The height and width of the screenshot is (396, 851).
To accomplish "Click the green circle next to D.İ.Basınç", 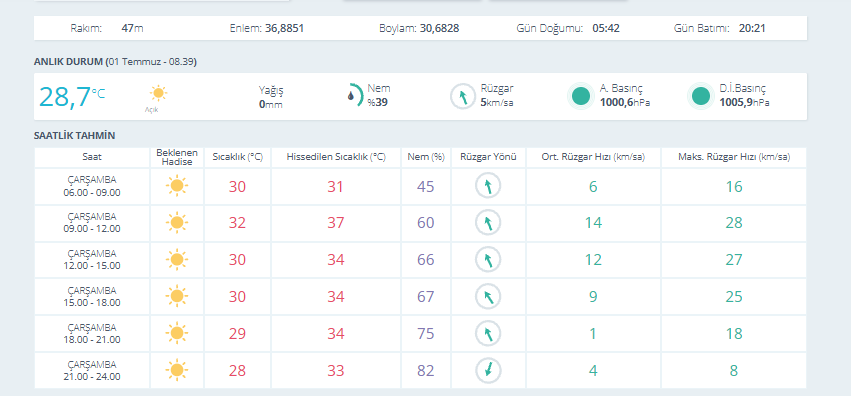I will 701,97.
